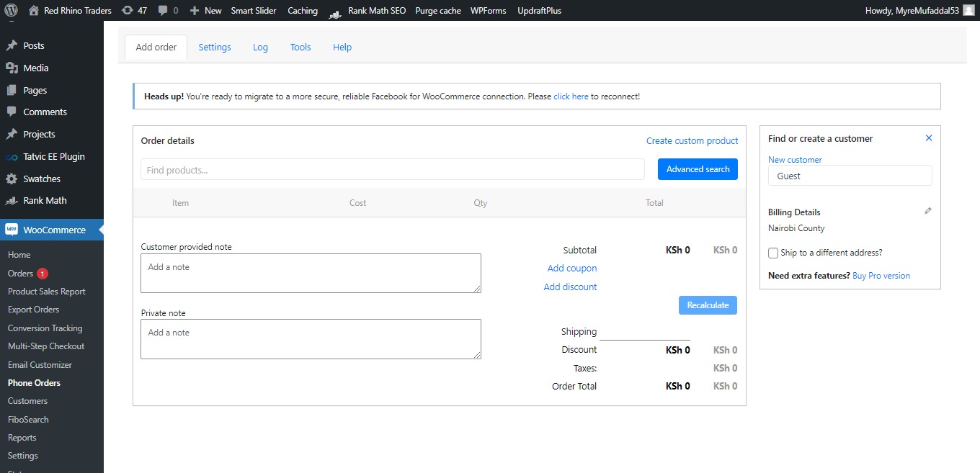
Task: Click the Create custom product link
Action: coord(692,141)
